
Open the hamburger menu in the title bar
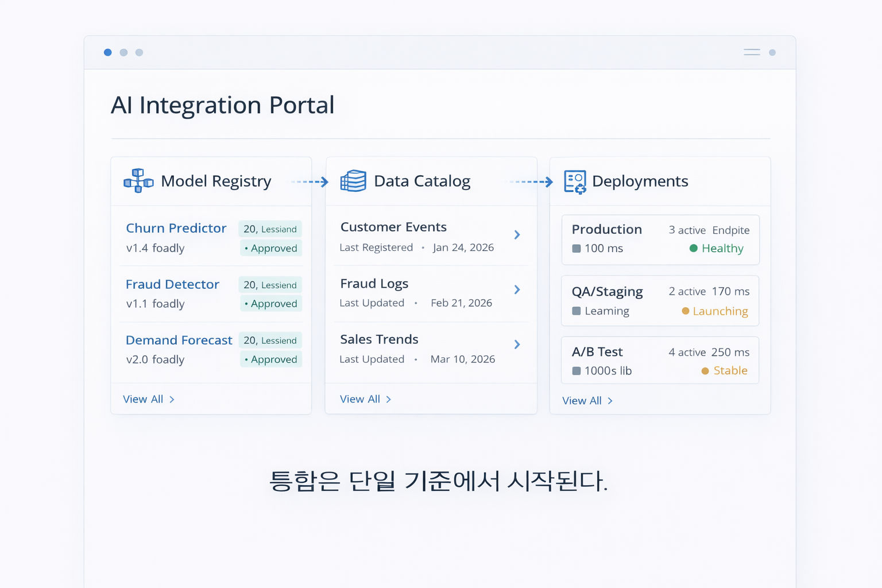(x=752, y=52)
